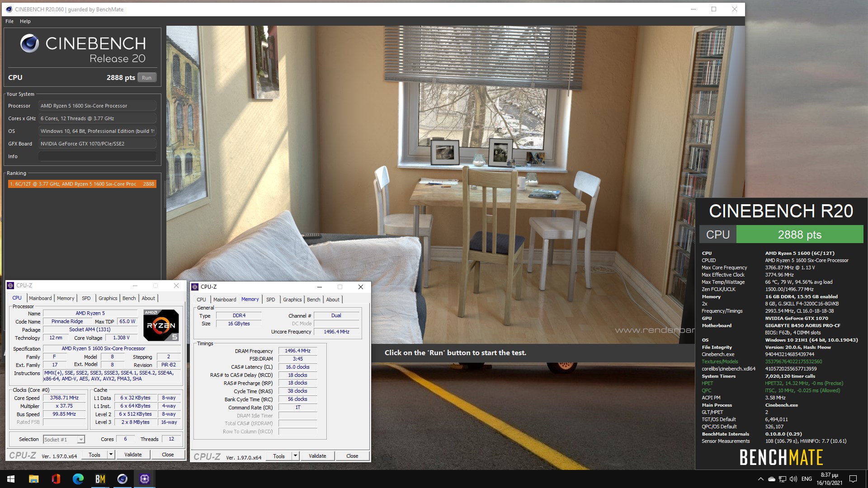
Task: Click ENG language indicator
Action: pos(807,479)
